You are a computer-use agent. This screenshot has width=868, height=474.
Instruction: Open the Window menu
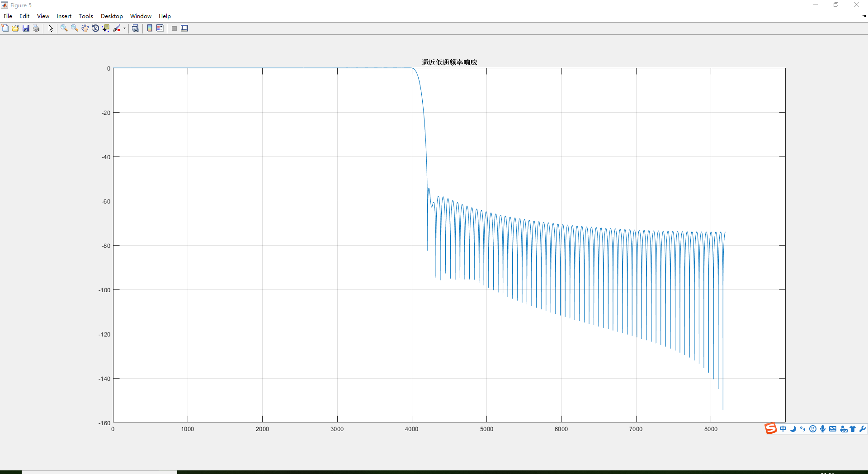point(141,16)
